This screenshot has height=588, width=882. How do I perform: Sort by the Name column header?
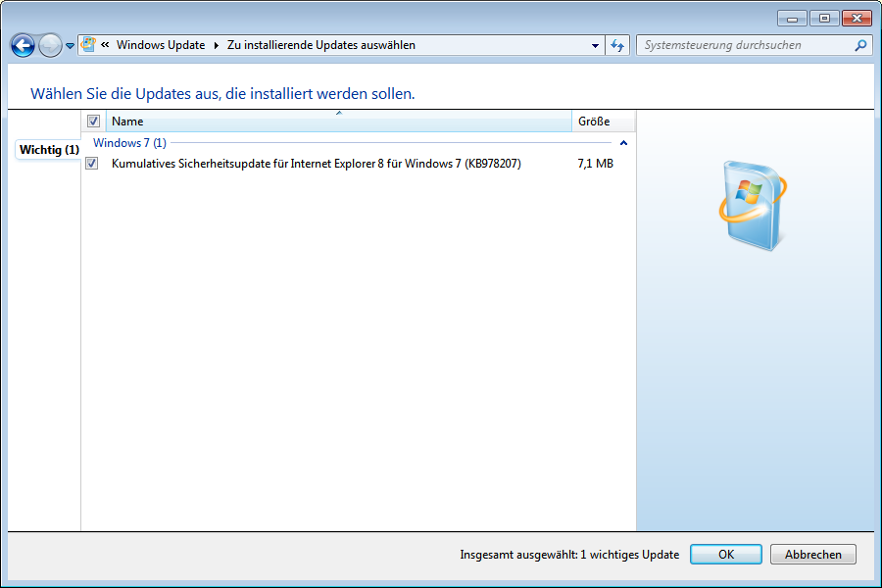tap(339, 121)
